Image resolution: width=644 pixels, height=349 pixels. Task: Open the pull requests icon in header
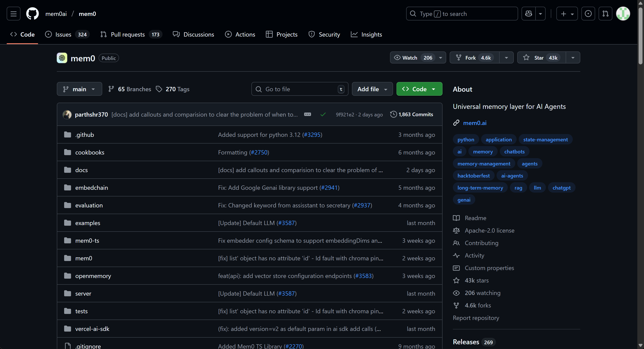(x=605, y=14)
